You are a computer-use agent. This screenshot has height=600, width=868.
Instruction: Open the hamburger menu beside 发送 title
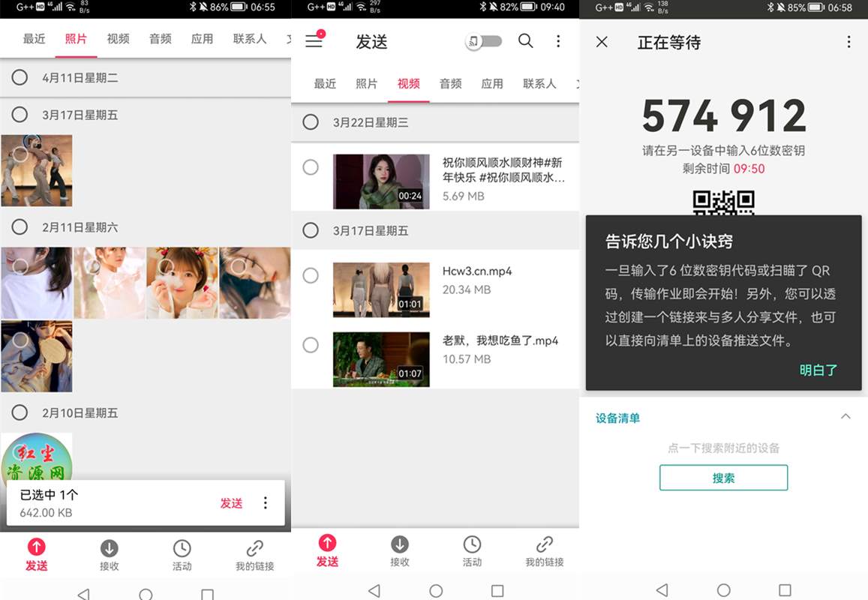point(314,41)
